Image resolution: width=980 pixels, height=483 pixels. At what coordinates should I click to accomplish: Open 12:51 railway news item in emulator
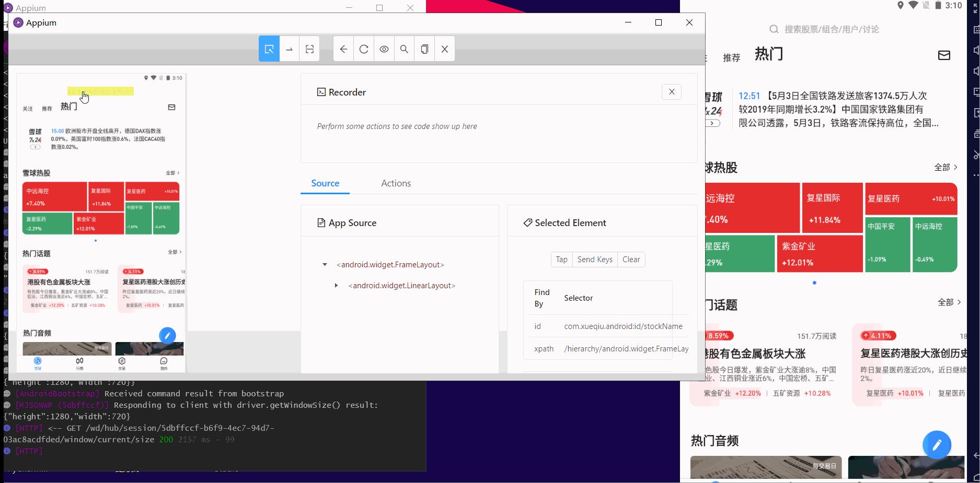point(838,110)
